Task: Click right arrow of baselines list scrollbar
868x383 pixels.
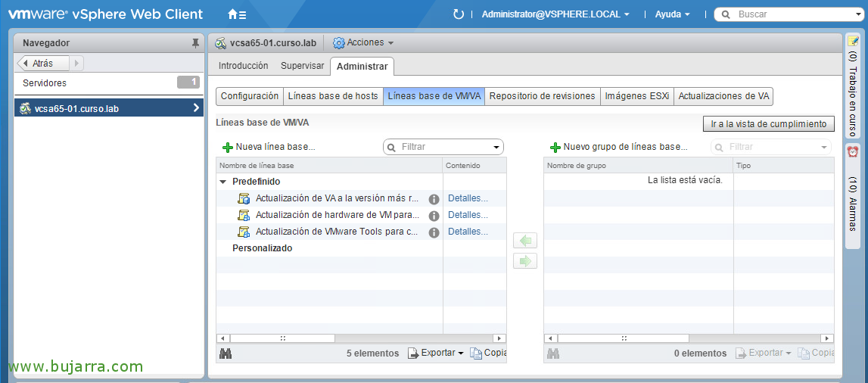Action: pos(499,338)
